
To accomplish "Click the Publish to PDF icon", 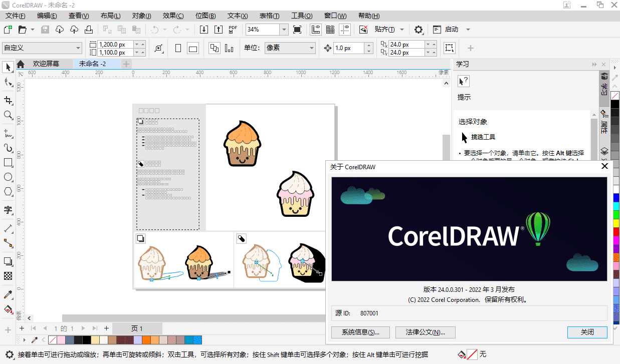I will pos(233,30).
